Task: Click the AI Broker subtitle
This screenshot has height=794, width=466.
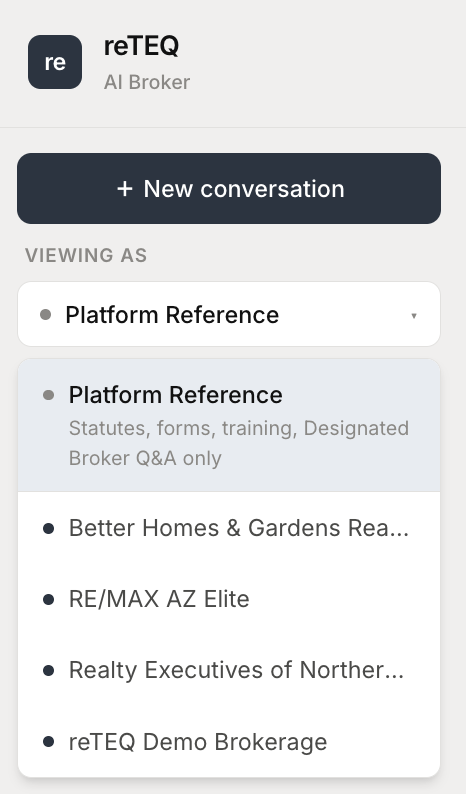Action: [147, 82]
